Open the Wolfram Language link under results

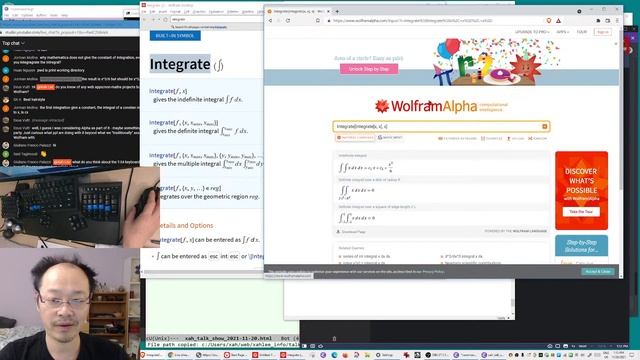pos(529,231)
